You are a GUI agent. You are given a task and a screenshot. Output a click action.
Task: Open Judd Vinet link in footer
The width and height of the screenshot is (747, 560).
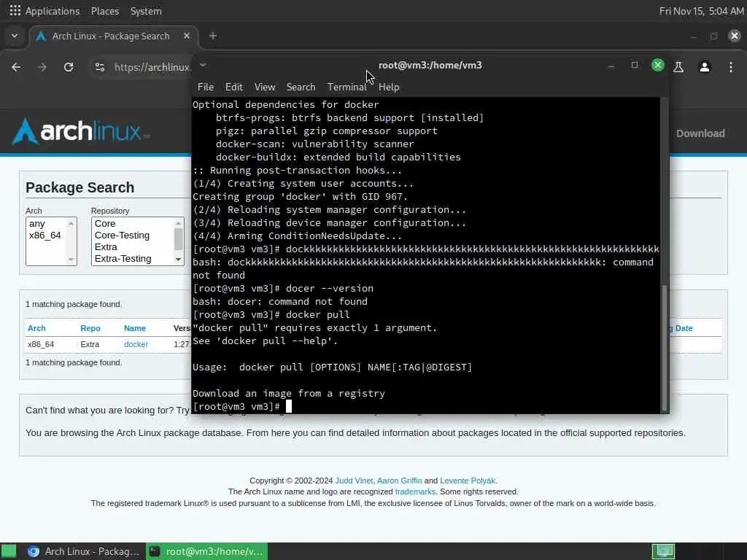(x=354, y=481)
